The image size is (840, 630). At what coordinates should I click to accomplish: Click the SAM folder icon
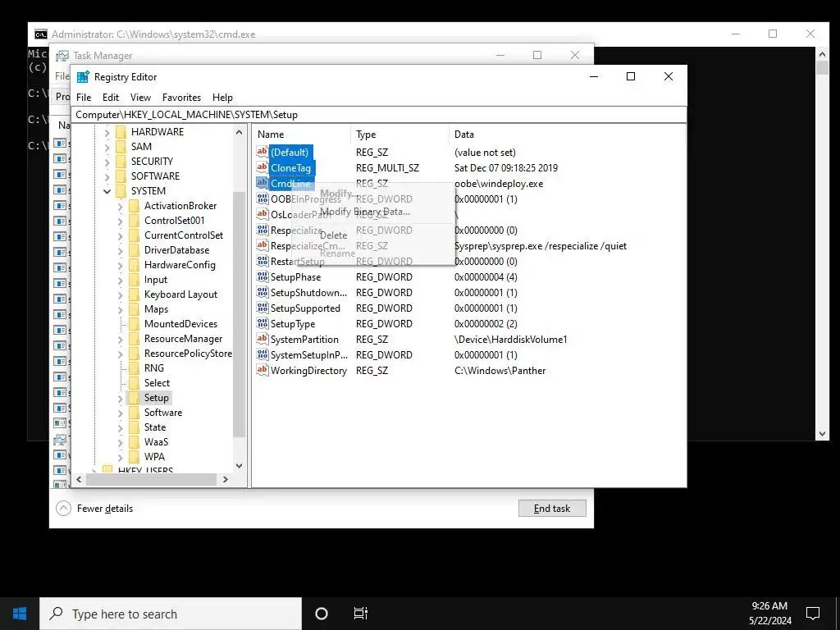(121, 147)
